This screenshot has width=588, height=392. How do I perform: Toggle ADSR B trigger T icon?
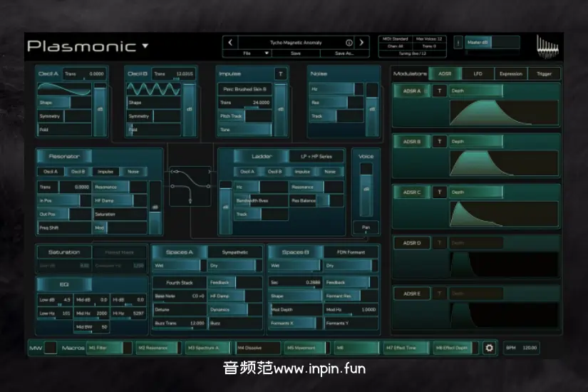point(440,141)
